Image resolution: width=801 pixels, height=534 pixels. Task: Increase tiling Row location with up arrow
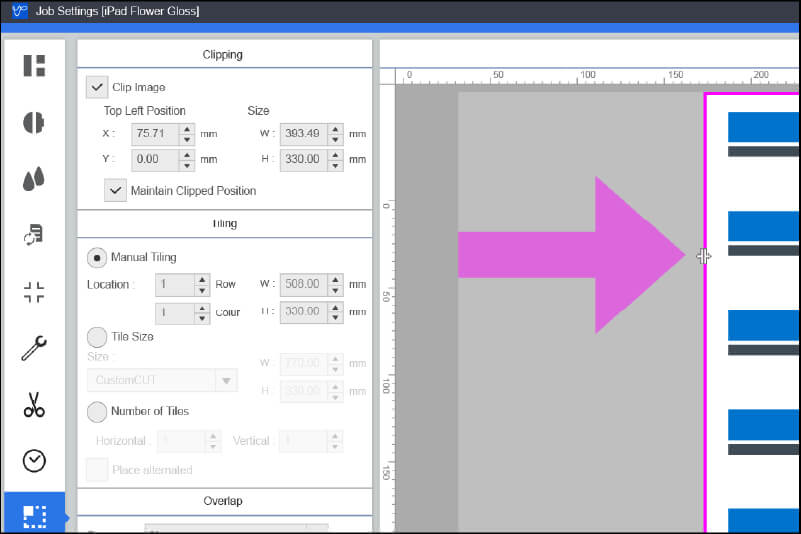(202, 279)
